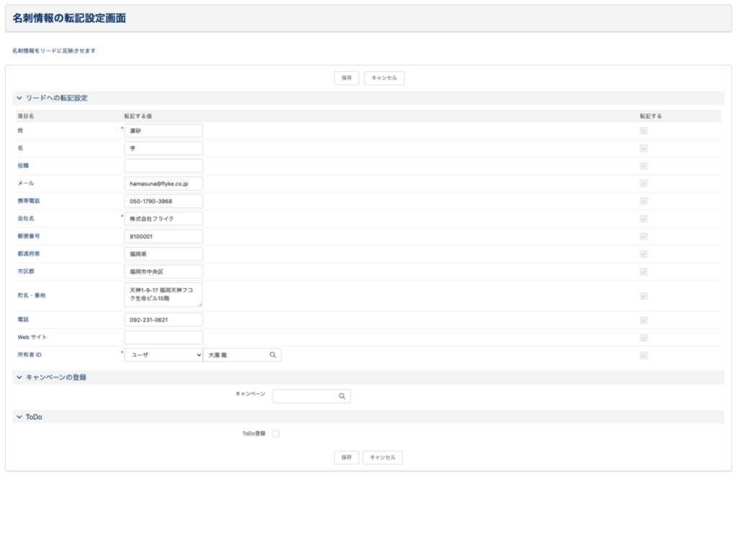Screen dimensions: 737x560
Task: Click the 町名・番地 address textarea
Action: (163, 294)
